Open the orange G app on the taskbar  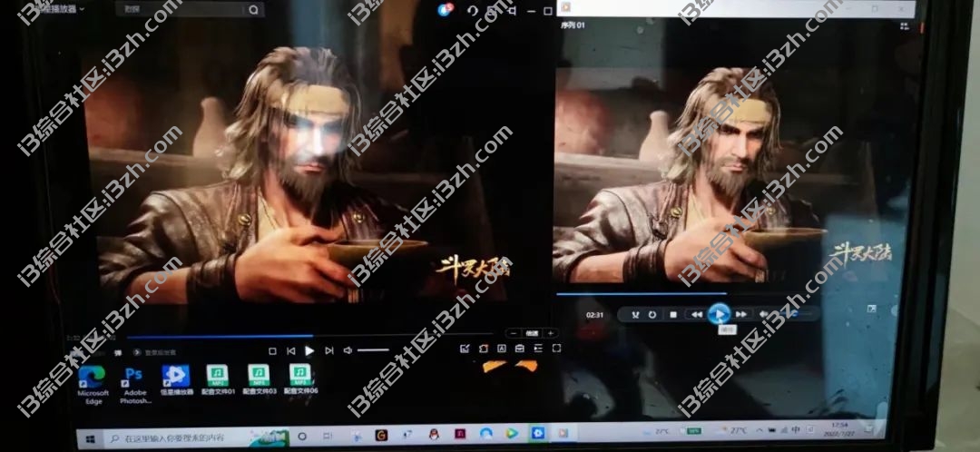coord(380,435)
